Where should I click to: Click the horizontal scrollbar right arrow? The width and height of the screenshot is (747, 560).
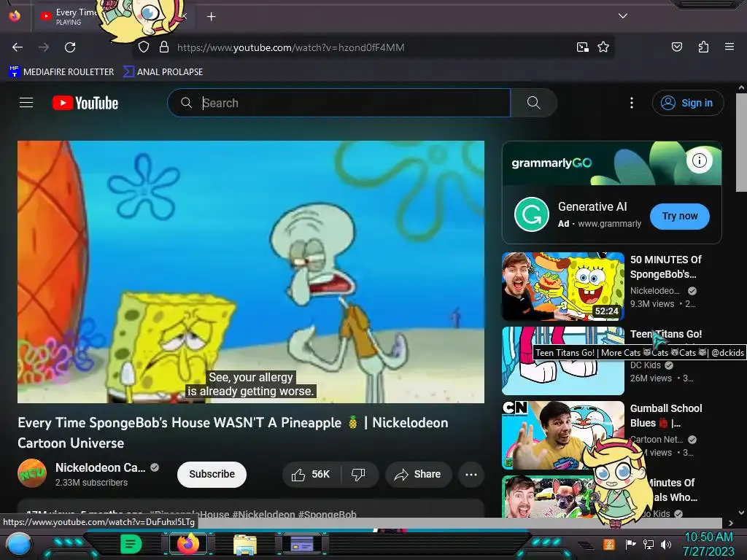(x=731, y=523)
